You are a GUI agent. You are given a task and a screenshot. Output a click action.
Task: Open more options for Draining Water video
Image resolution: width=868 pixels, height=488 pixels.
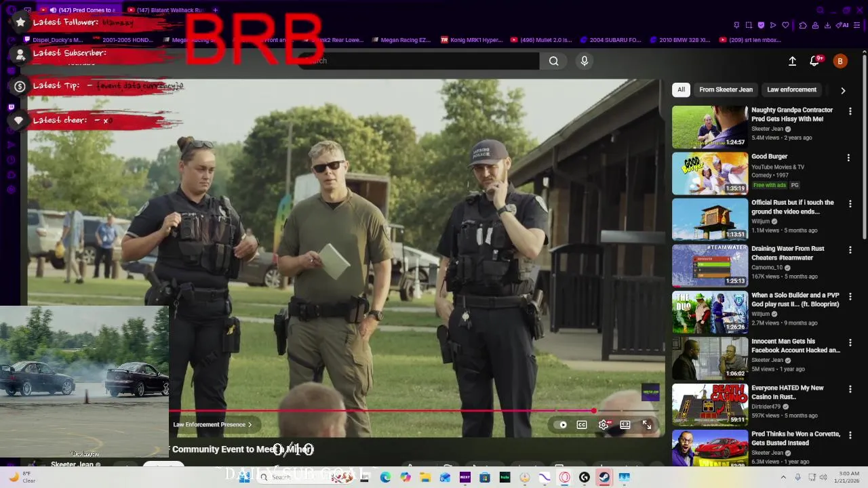click(x=850, y=250)
